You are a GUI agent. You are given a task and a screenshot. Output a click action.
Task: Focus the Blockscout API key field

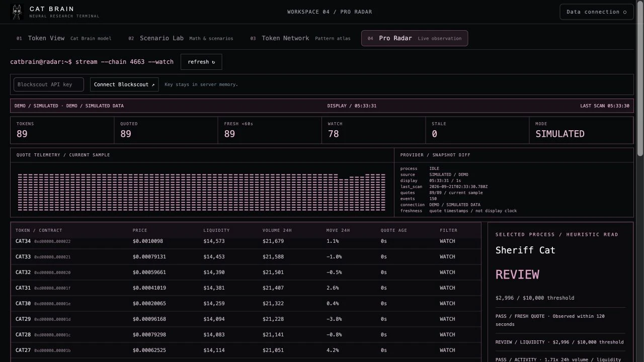click(49, 84)
